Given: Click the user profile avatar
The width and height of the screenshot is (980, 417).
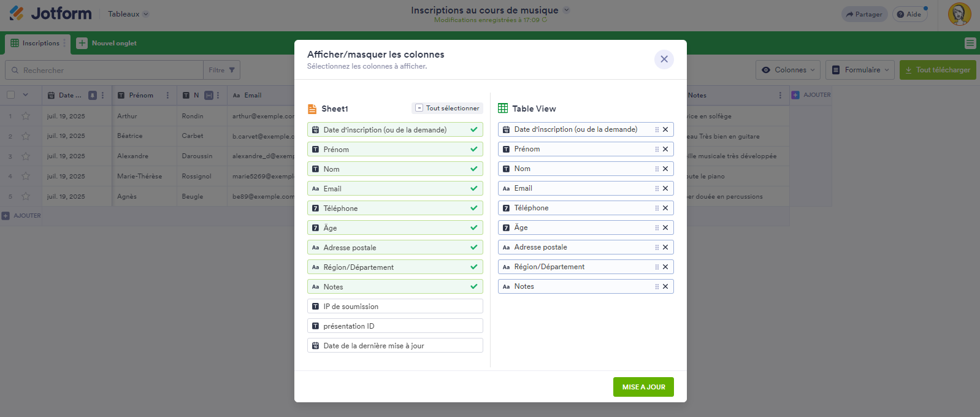Looking at the screenshot, I should click(959, 14).
